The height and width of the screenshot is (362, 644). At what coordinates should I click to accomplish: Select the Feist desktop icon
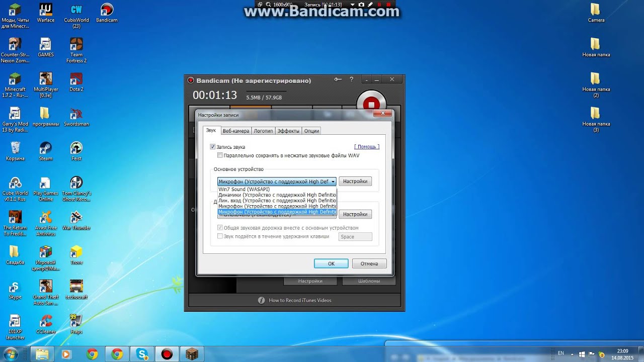(x=76, y=151)
